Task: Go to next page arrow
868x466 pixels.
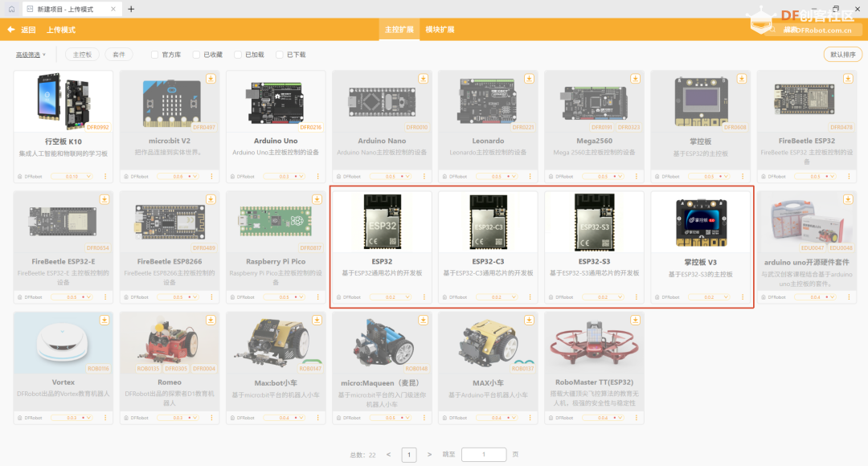Action: click(429, 455)
